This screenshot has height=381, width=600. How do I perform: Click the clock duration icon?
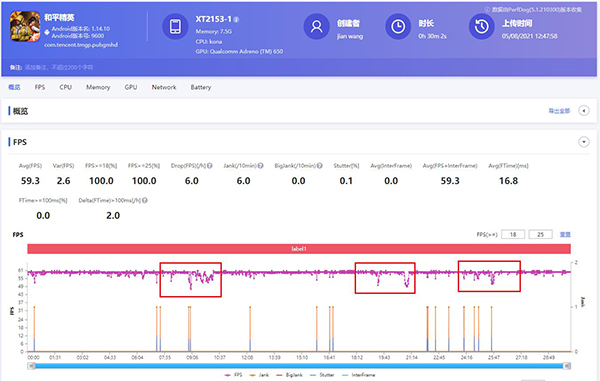point(398,26)
